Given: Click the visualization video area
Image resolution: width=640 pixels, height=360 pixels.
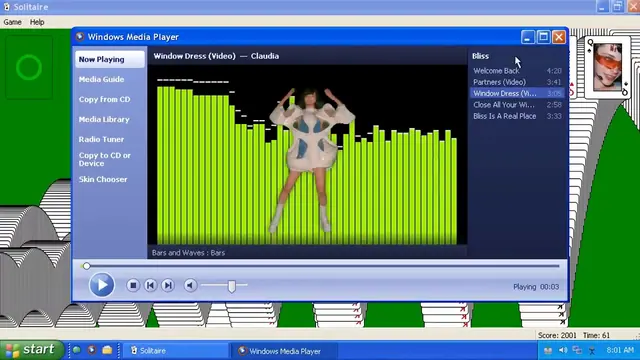Looking at the screenshot, I should pos(307,155).
